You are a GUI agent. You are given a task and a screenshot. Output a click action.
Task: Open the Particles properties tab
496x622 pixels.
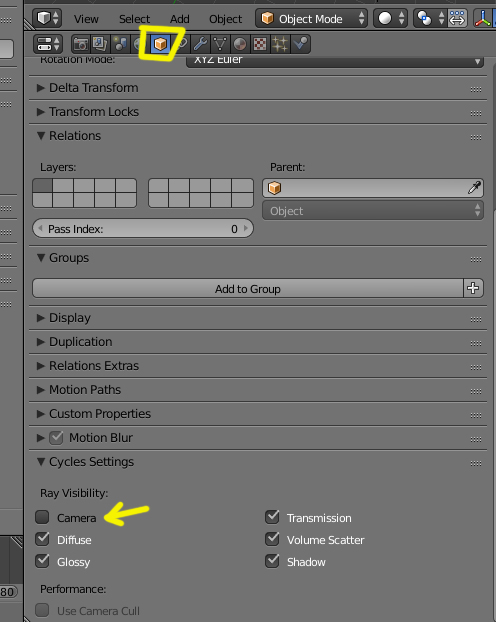point(280,44)
